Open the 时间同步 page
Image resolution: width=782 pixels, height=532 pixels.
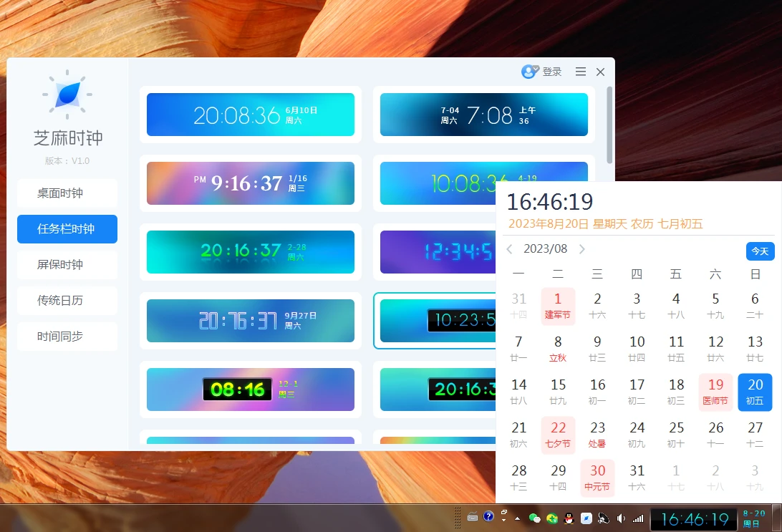[x=67, y=337]
